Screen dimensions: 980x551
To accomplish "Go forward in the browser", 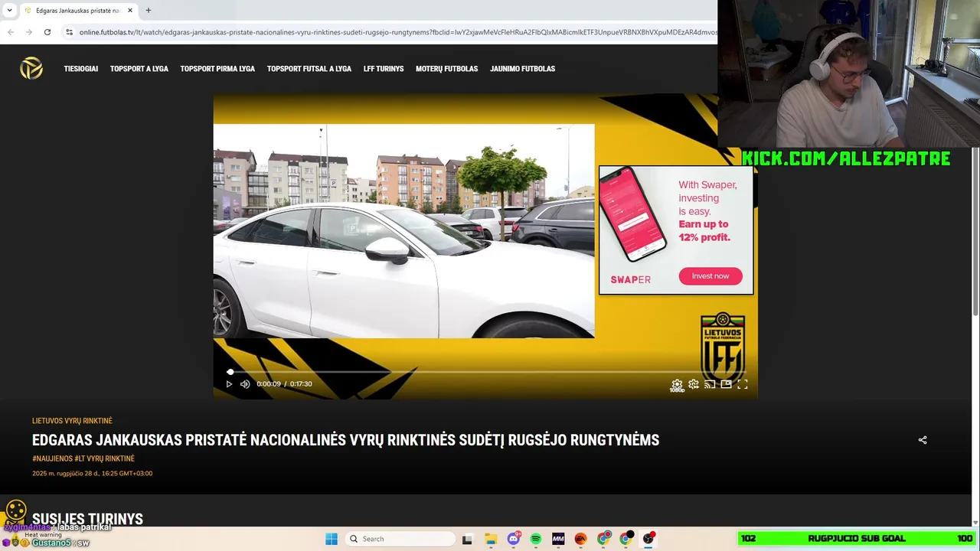I will coord(29,32).
